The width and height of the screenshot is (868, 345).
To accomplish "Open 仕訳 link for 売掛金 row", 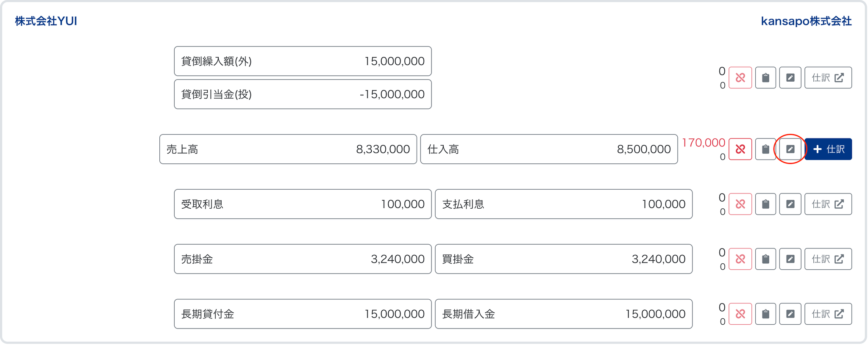I will [828, 259].
